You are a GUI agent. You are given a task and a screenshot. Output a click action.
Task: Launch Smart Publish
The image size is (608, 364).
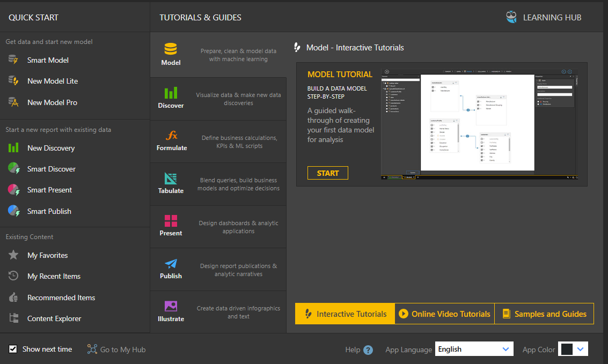(x=49, y=211)
